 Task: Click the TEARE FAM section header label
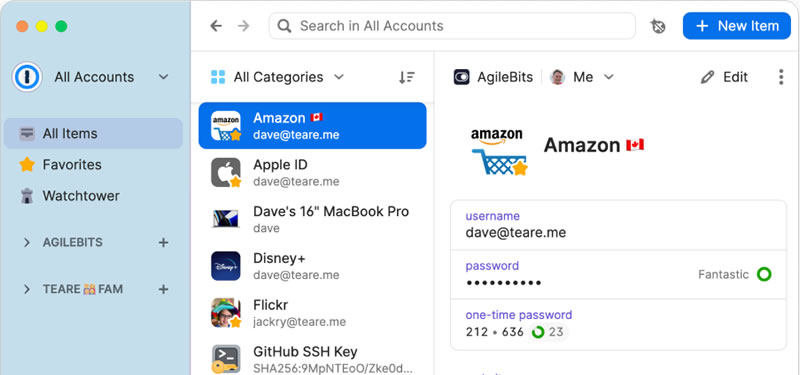click(83, 289)
